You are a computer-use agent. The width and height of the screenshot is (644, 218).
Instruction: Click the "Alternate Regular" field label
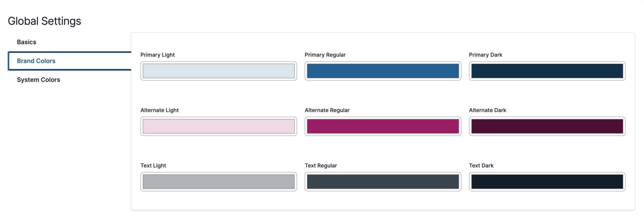click(327, 110)
